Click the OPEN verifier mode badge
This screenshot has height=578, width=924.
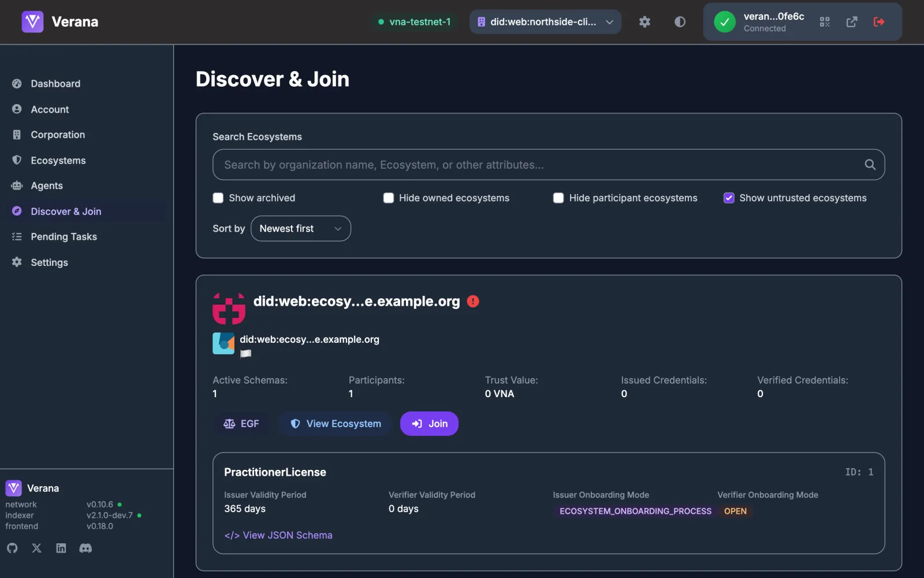point(735,511)
